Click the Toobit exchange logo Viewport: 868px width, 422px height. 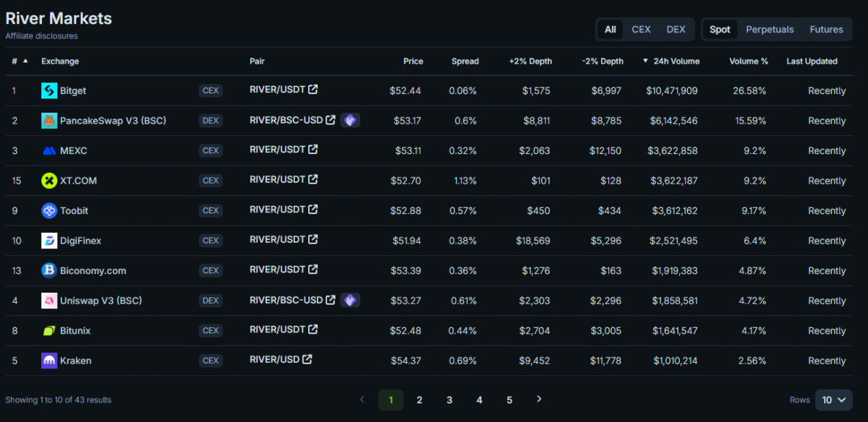(48, 210)
